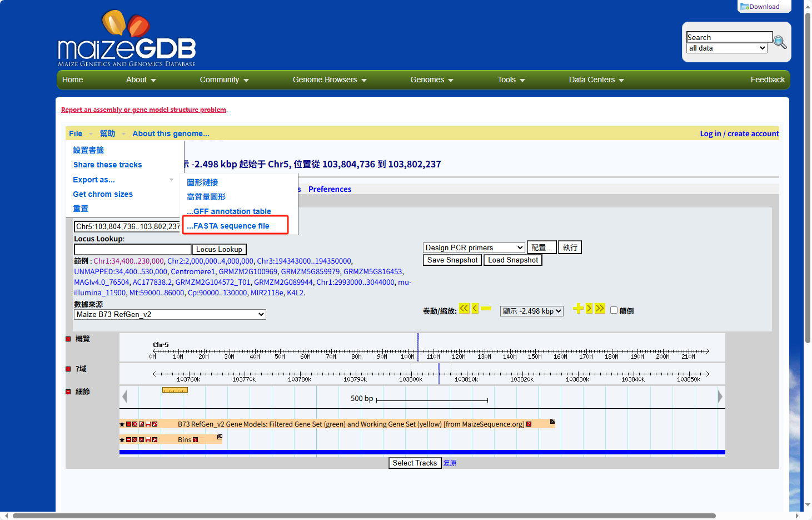The image size is (812, 520).
Task: Open the all data search scope dropdown
Action: click(727, 48)
